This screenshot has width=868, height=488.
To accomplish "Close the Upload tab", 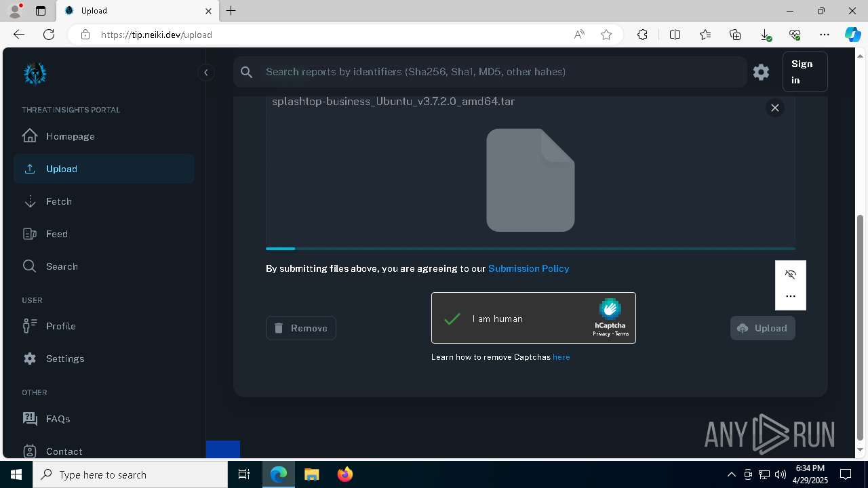I will point(208,11).
